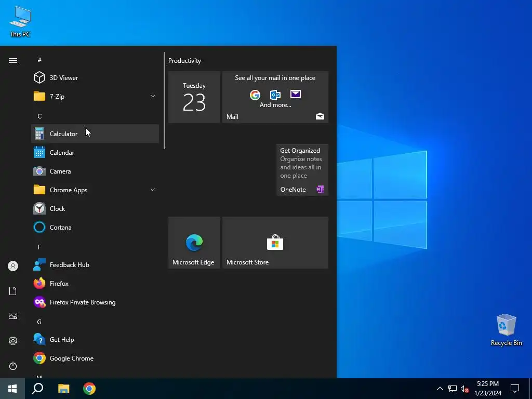Show hidden tray icons chevron
Image resolution: width=532 pixels, height=399 pixels.
[440, 389]
